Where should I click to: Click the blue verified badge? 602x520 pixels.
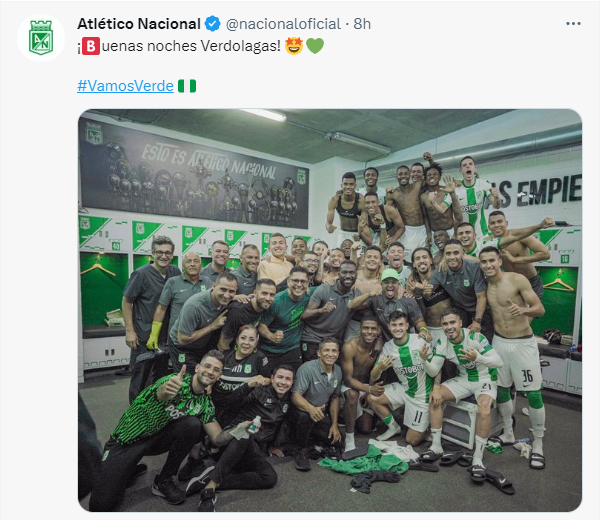pos(214,23)
